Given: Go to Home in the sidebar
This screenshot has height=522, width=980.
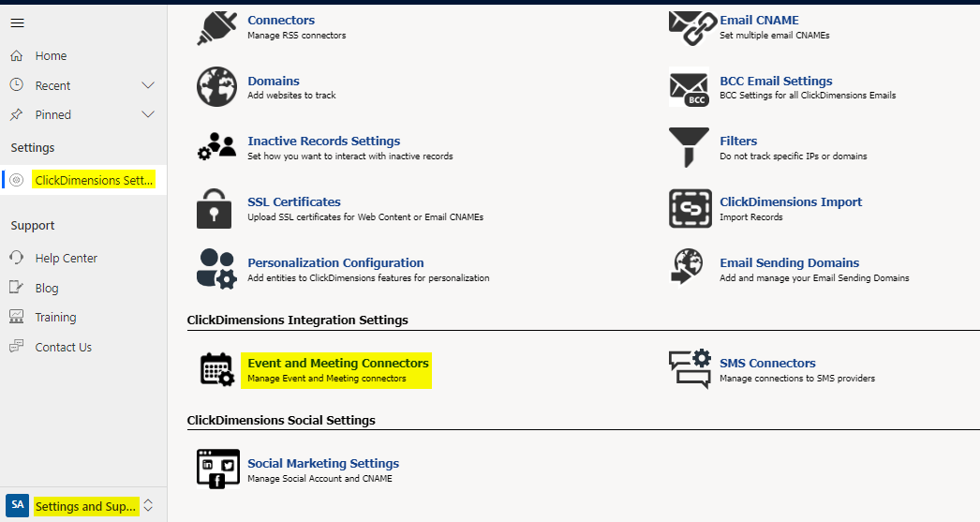Looking at the screenshot, I should pyautogui.click(x=51, y=56).
